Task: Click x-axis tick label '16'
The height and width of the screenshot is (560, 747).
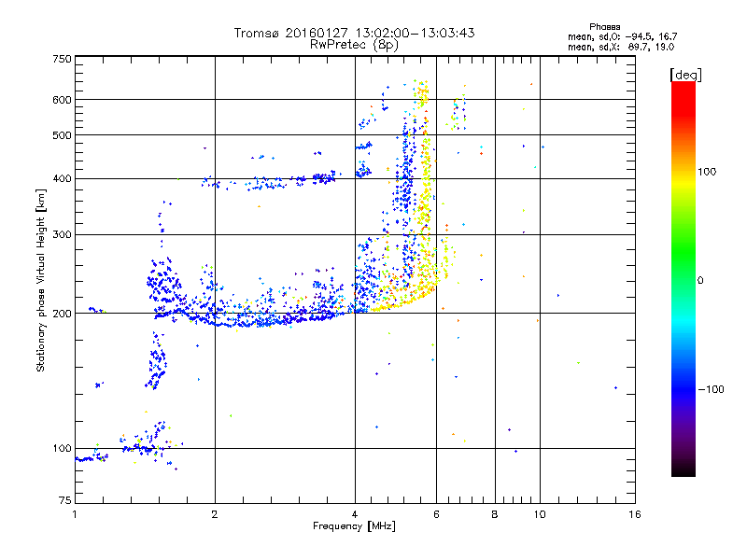Action: (x=635, y=514)
